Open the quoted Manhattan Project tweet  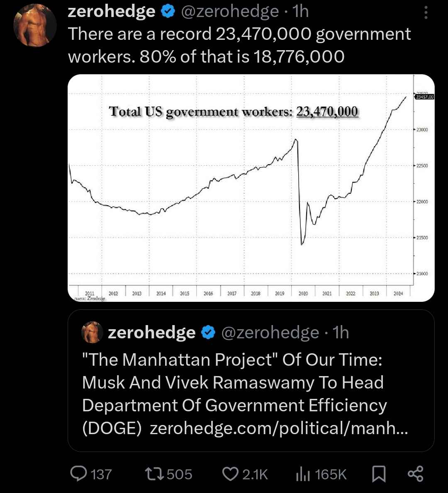coord(251,381)
